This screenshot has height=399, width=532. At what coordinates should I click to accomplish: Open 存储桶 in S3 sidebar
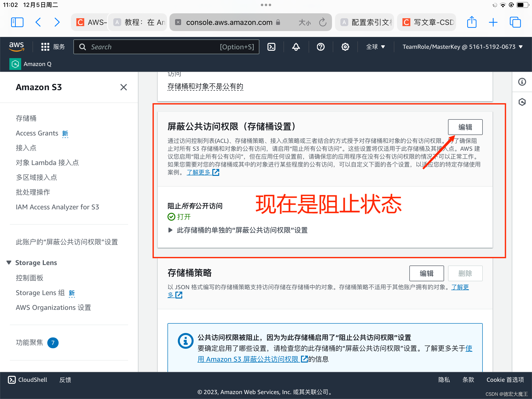(26, 118)
